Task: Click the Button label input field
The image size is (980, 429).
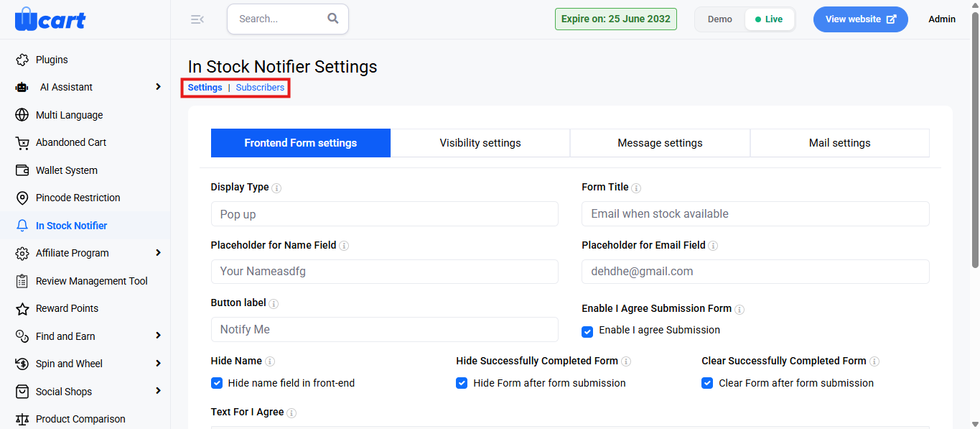Action: (x=384, y=329)
